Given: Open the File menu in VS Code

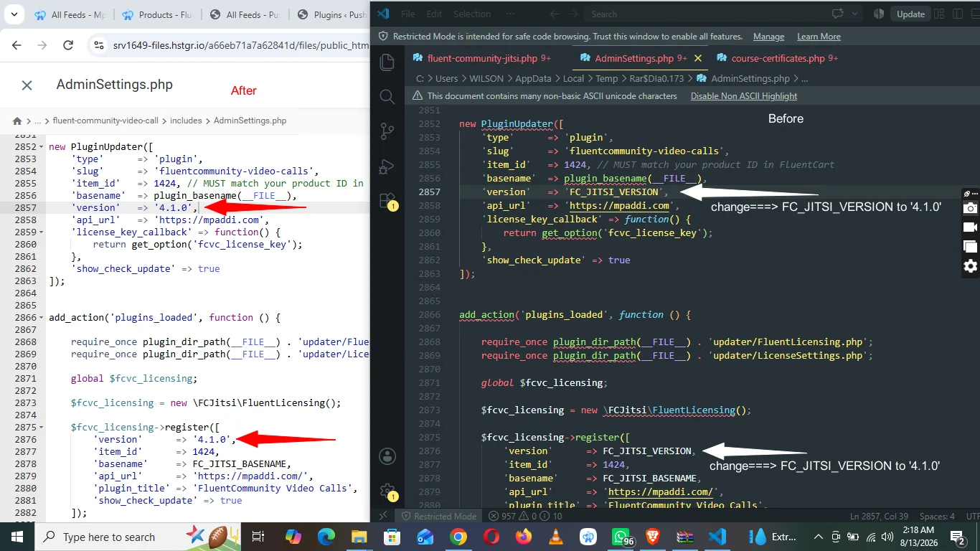Looking at the screenshot, I should pos(408,14).
